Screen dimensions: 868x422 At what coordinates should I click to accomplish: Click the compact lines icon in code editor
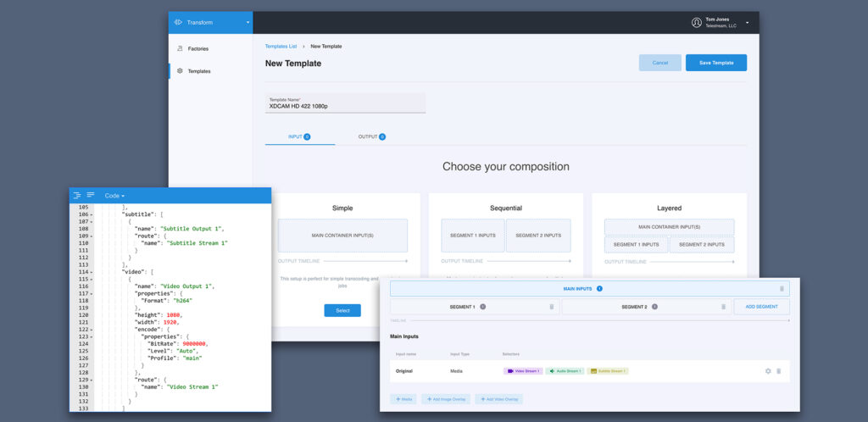(91, 195)
